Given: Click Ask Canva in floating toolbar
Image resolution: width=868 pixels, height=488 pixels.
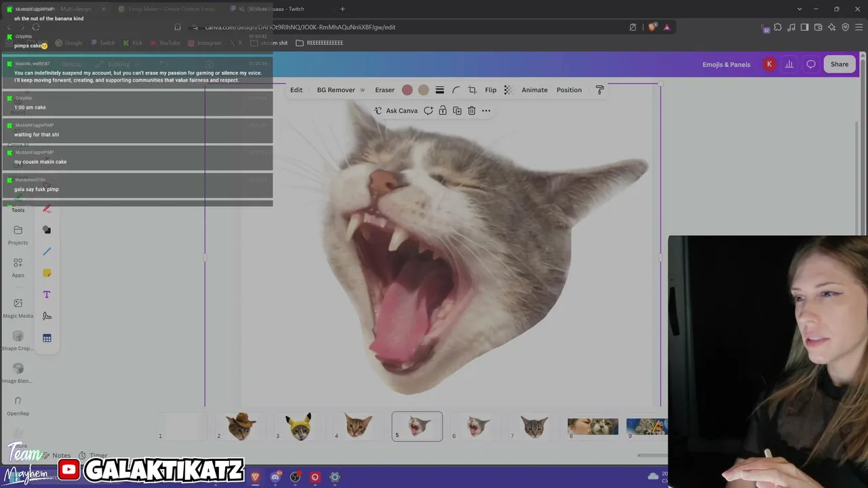Looking at the screenshot, I should point(396,110).
